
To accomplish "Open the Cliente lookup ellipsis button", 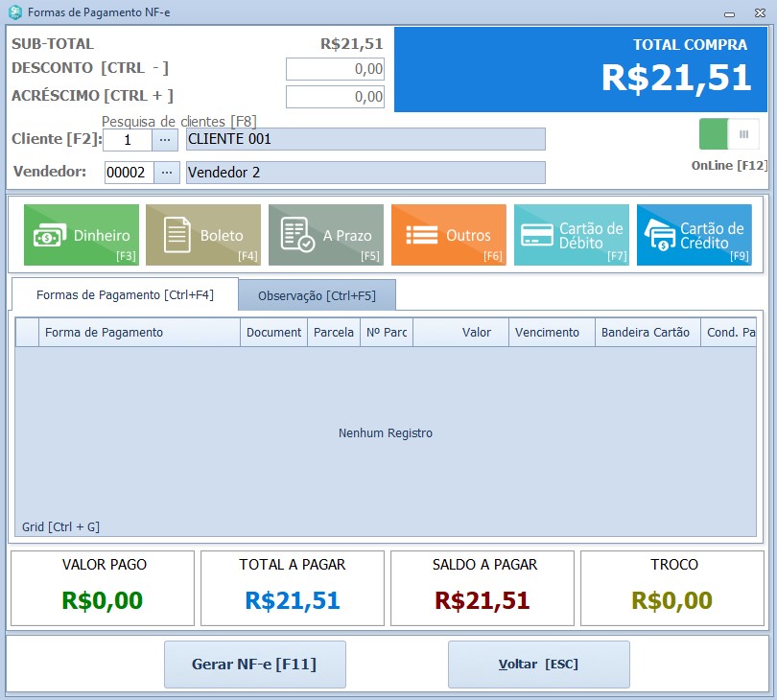I will (x=165, y=140).
